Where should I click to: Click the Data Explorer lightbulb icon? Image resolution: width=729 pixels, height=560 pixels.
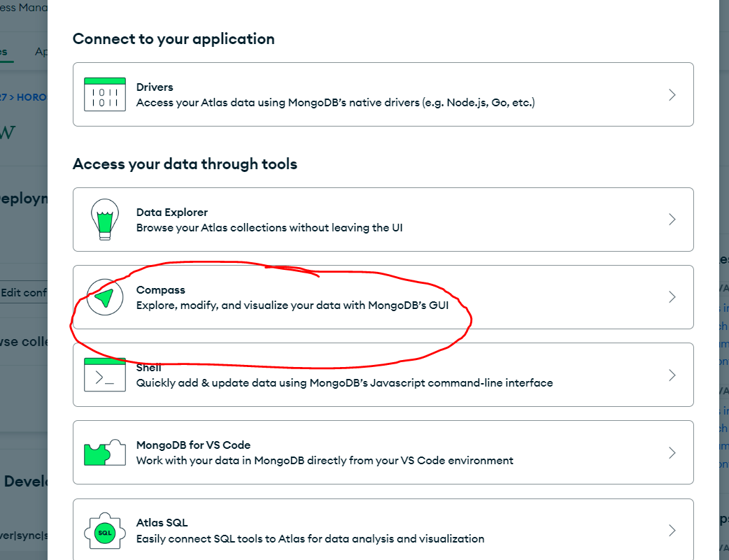(x=105, y=220)
